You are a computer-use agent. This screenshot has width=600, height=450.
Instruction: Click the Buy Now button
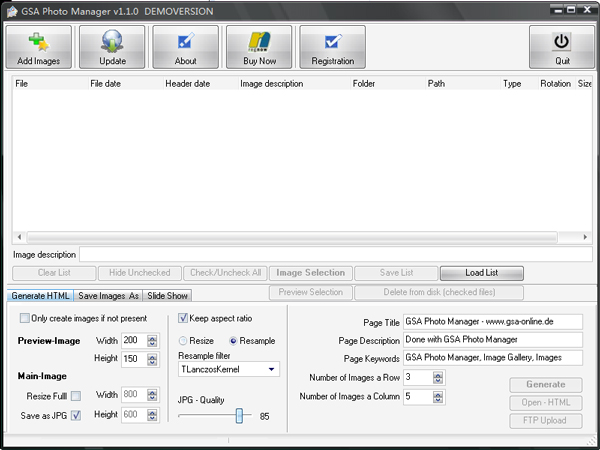tap(259, 47)
